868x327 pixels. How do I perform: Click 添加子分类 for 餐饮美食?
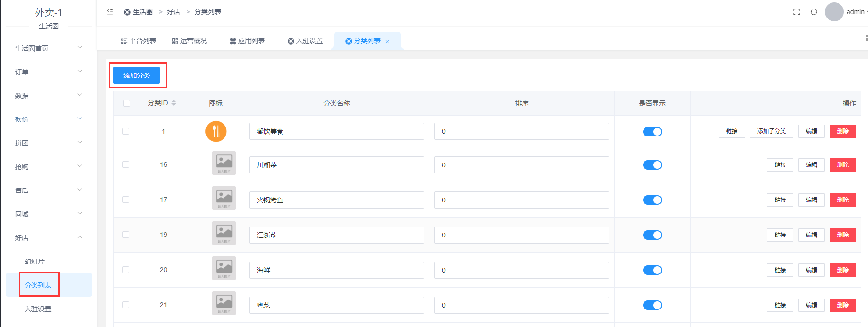click(x=772, y=131)
